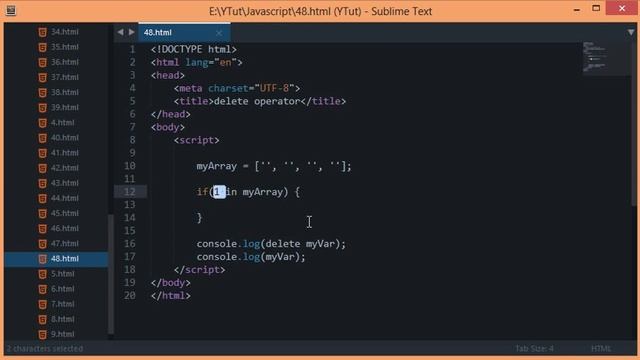The image size is (640, 360).
Task: Open 5.html in the sidebar
Action: [62, 273]
